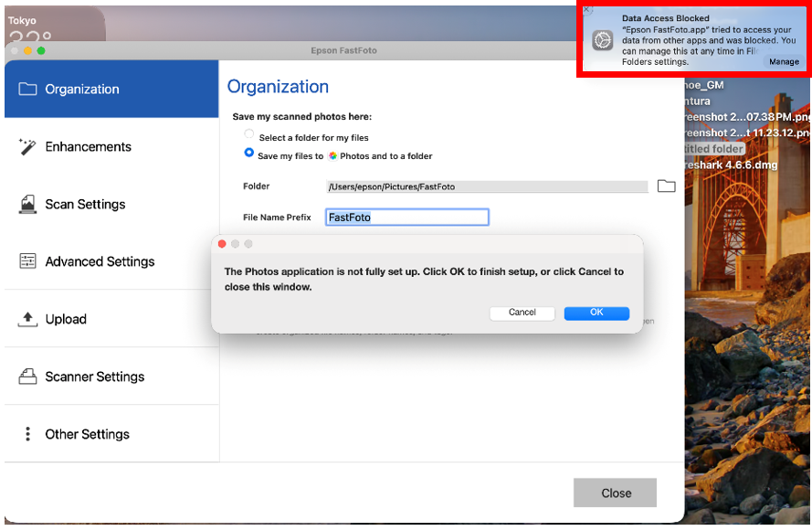Click the Other Settings three-dot icon
The width and height of the screenshot is (812, 531).
28,434
